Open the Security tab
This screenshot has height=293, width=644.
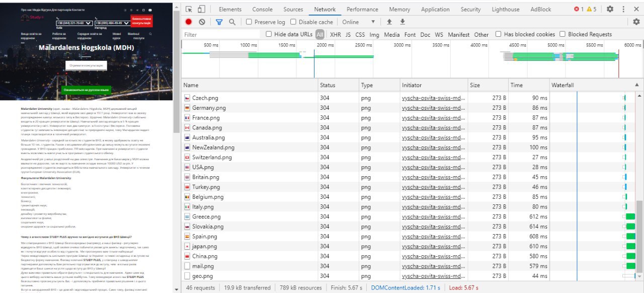point(470,9)
